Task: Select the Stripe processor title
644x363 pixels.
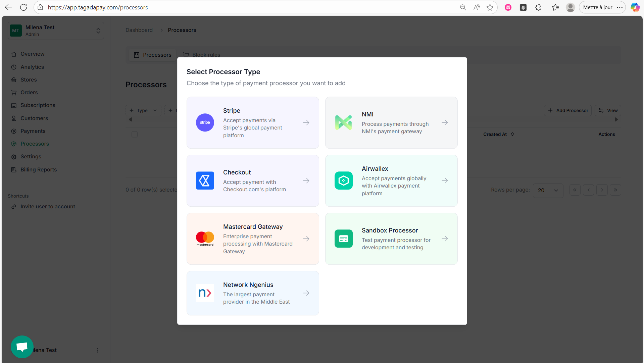Action: (232, 110)
